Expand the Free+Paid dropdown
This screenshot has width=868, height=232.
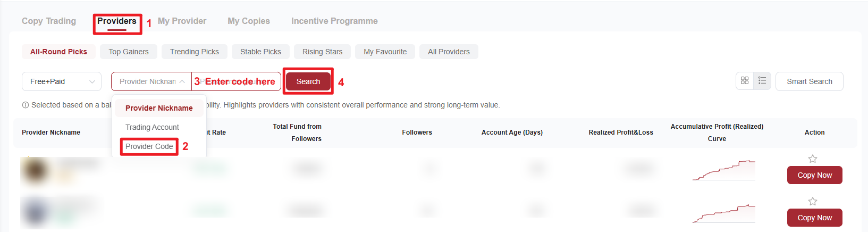62,81
